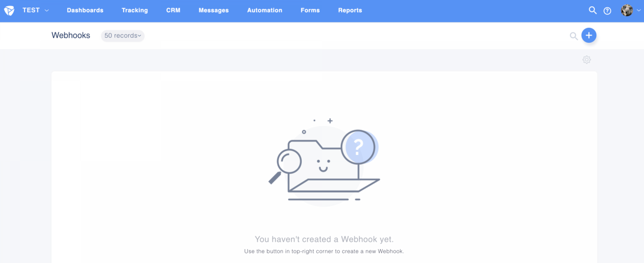The image size is (644, 263).
Task: Open the Dashboards menu
Action: point(85,10)
